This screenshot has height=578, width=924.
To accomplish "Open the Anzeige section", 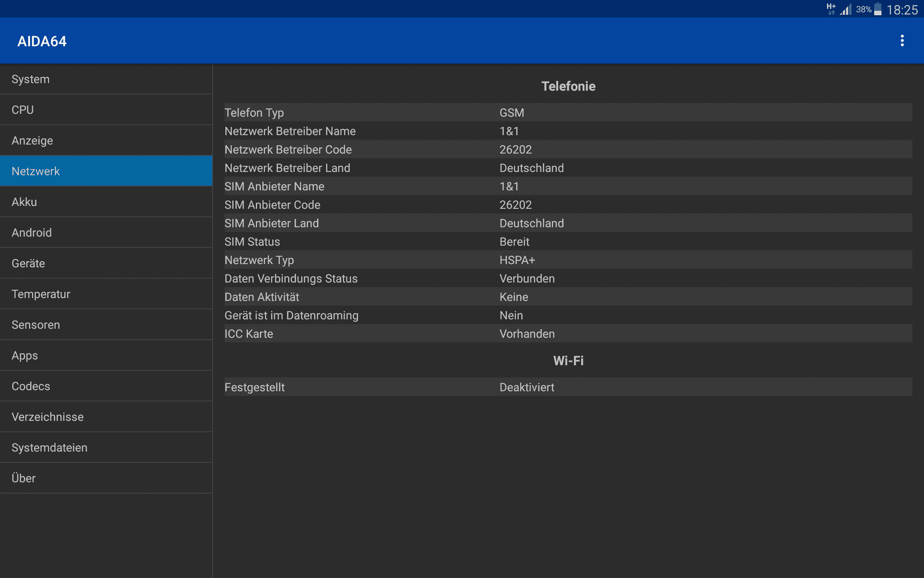I will (x=106, y=141).
